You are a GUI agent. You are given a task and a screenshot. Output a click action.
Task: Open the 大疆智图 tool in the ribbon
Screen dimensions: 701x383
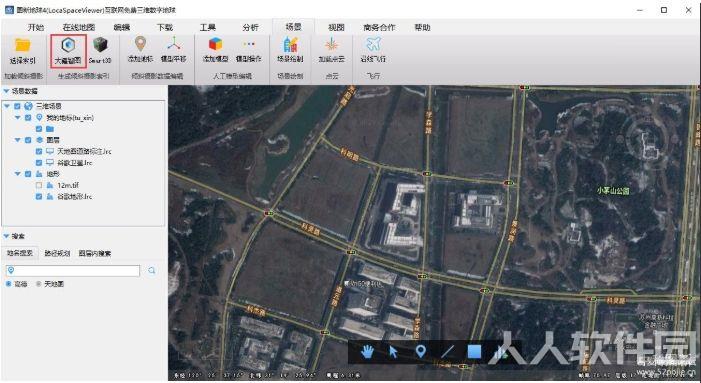pos(68,51)
